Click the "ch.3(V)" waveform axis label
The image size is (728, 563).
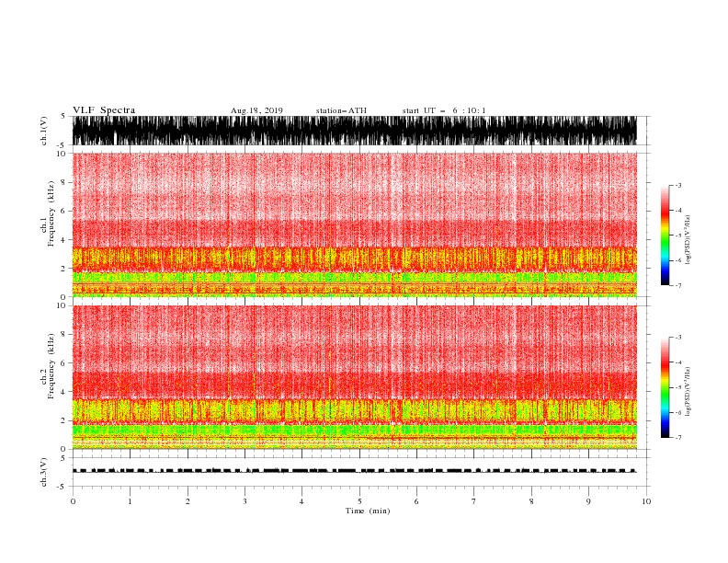pos(44,472)
